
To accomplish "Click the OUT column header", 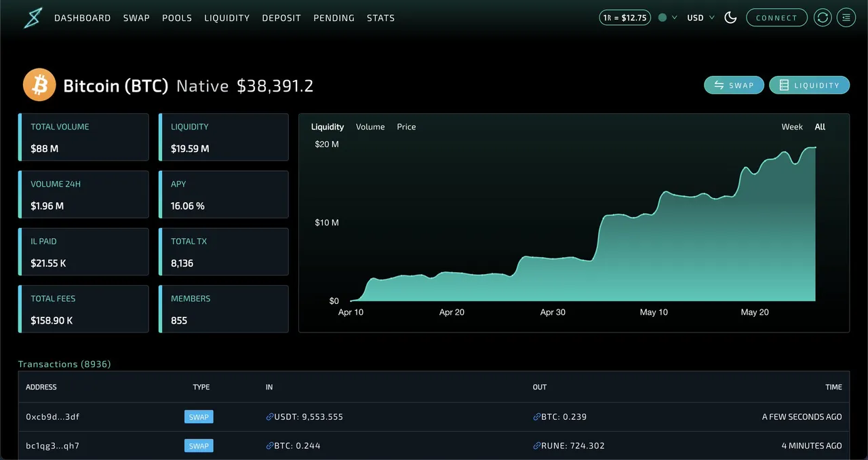I will click(540, 387).
